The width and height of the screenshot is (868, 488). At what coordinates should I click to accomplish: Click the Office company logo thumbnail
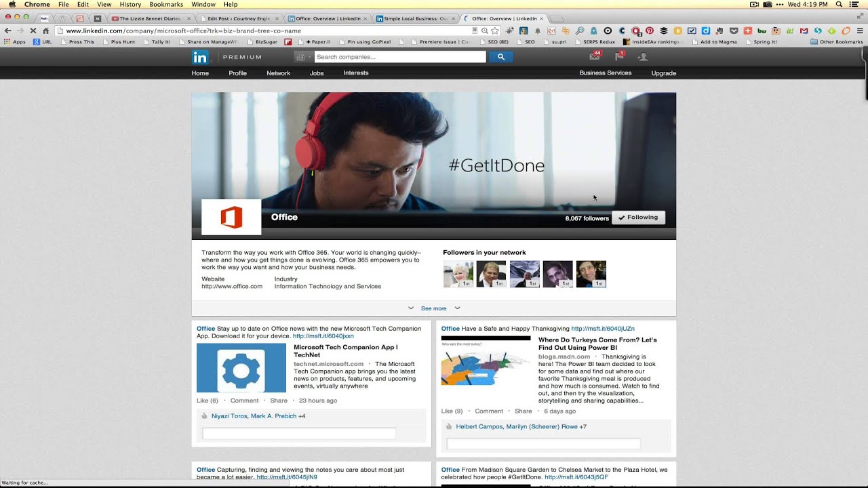point(231,217)
